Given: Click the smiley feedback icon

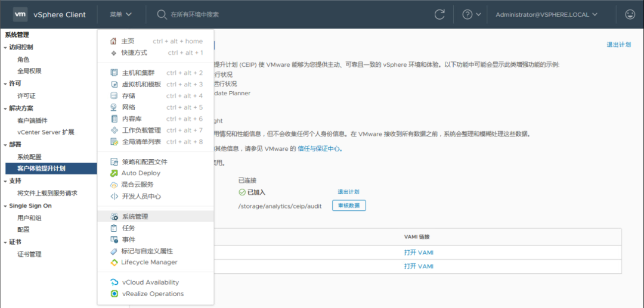Looking at the screenshot, I should [630, 14].
